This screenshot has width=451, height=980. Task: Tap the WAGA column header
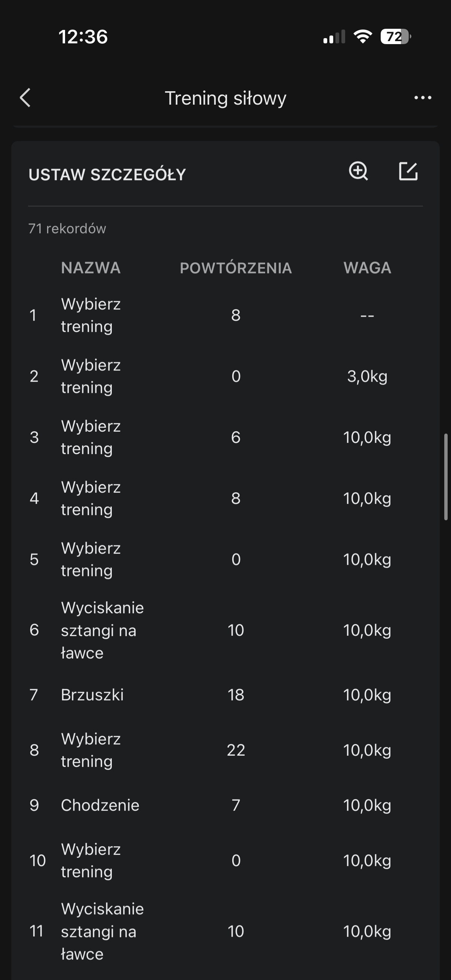click(x=367, y=268)
